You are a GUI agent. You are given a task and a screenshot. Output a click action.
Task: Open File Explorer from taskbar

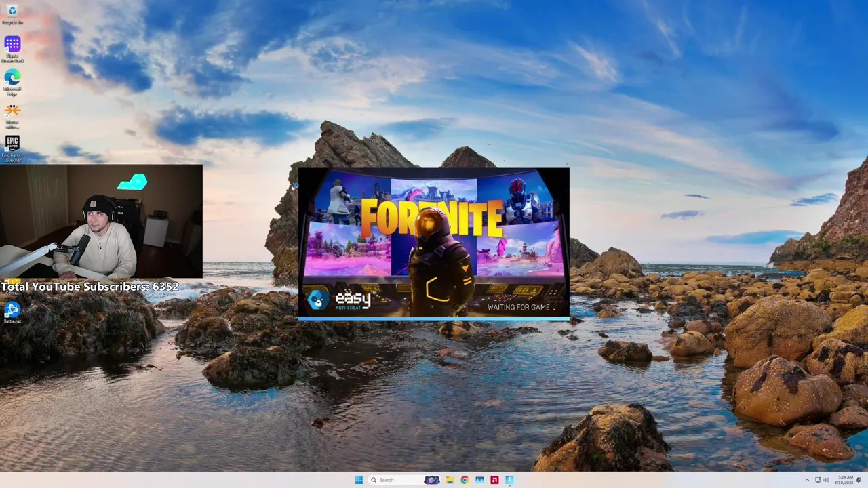pos(450,480)
